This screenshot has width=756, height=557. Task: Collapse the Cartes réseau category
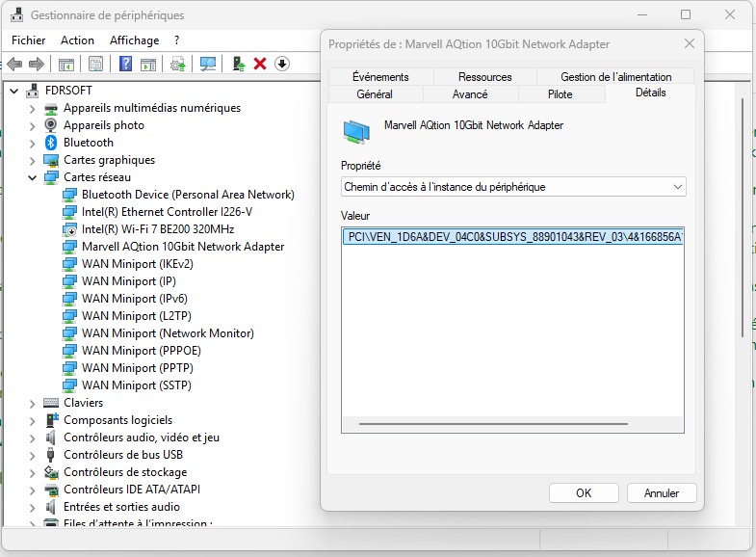[x=32, y=177]
